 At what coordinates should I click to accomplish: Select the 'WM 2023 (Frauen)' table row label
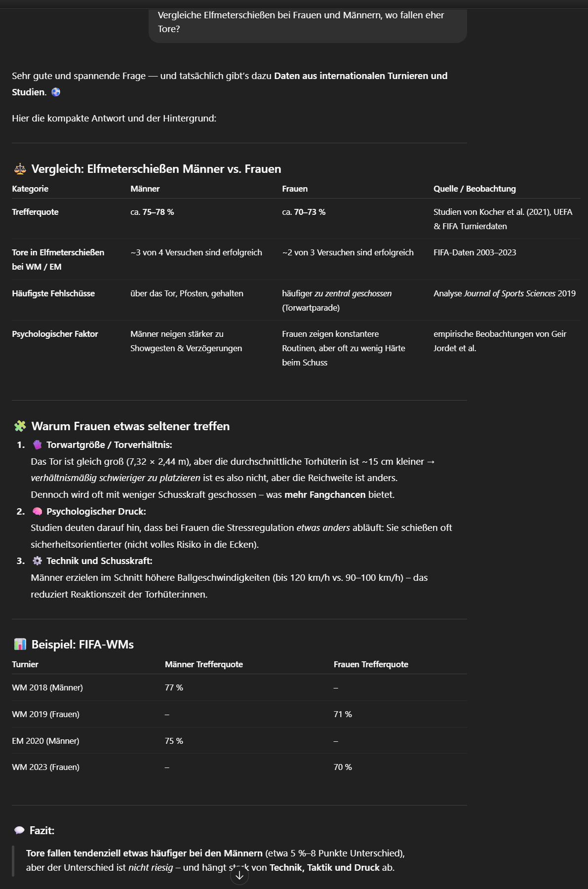point(46,767)
